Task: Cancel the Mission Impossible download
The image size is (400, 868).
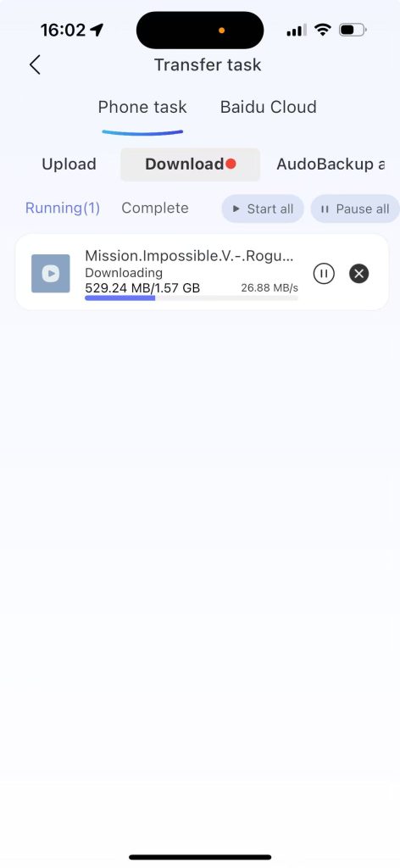Action: [x=359, y=273]
